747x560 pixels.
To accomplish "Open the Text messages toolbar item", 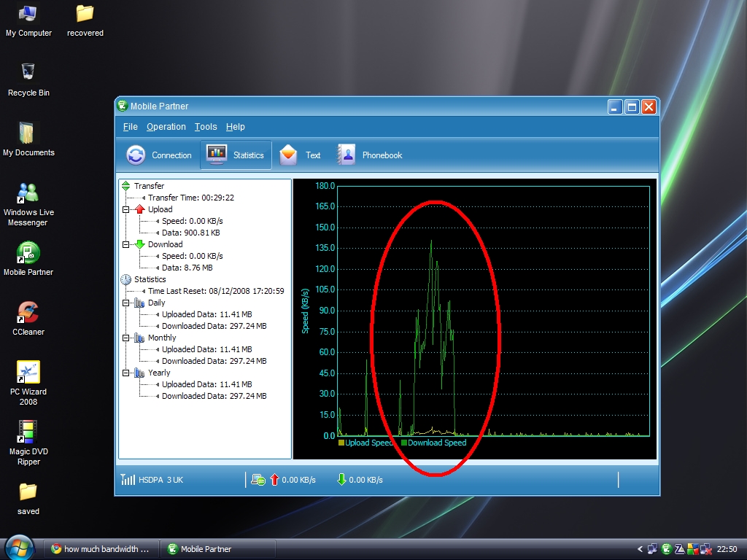I will [300, 155].
